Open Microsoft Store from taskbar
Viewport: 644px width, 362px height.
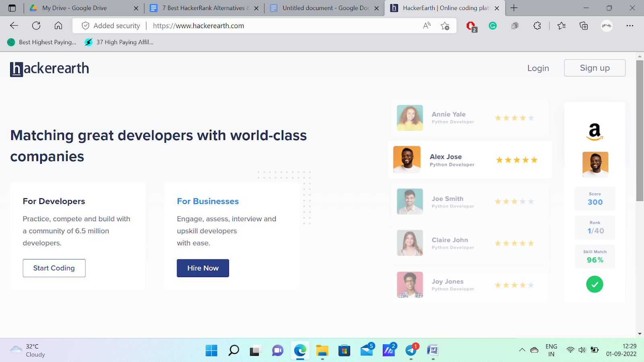coord(344,350)
